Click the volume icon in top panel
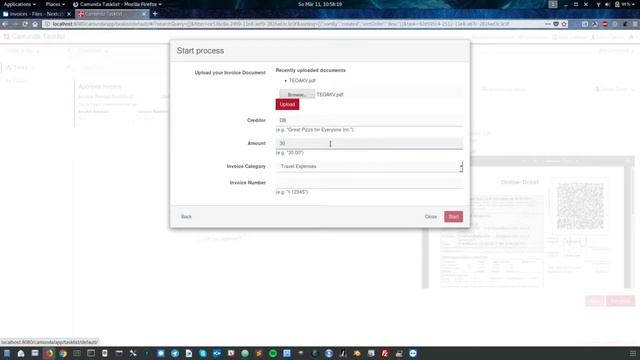640x360 pixels. [x=607, y=4]
